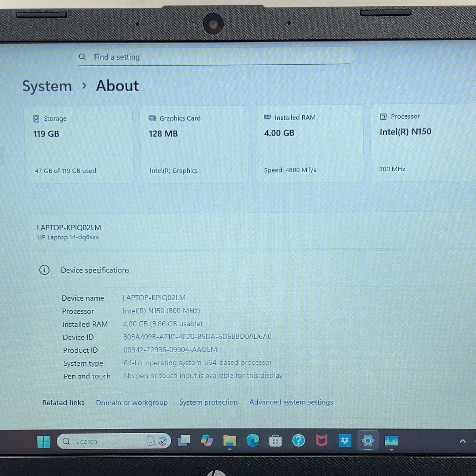Click the Windows Start button

coord(44,441)
